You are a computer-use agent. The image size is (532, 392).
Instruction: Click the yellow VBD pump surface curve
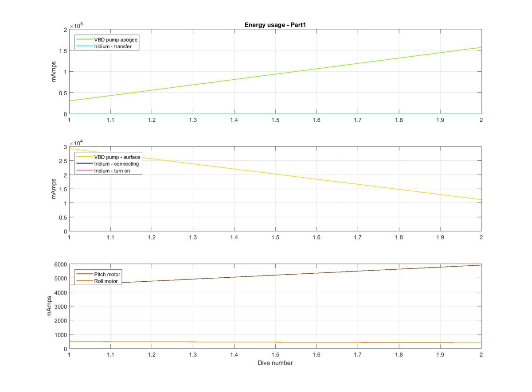[275, 174]
